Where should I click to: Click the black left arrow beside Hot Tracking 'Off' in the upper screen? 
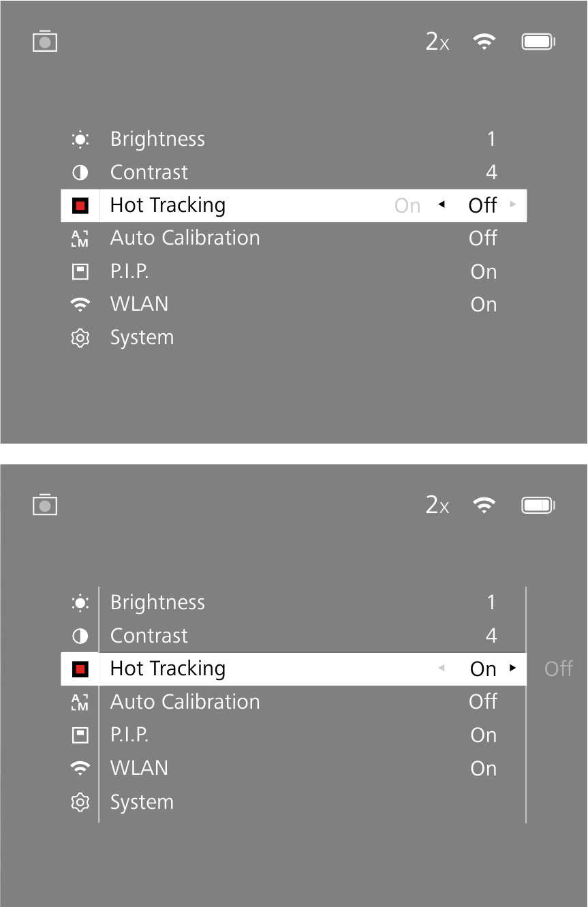(x=442, y=204)
